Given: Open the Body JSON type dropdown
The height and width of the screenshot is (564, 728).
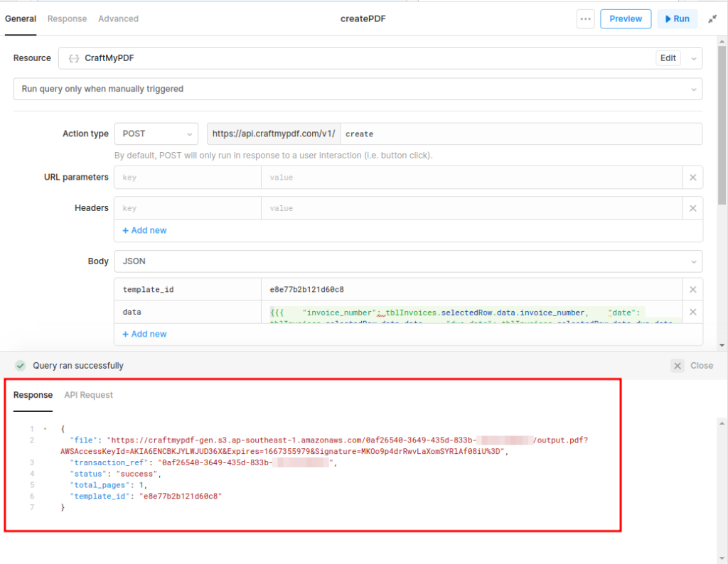Looking at the screenshot, I should tap(408, 261).
